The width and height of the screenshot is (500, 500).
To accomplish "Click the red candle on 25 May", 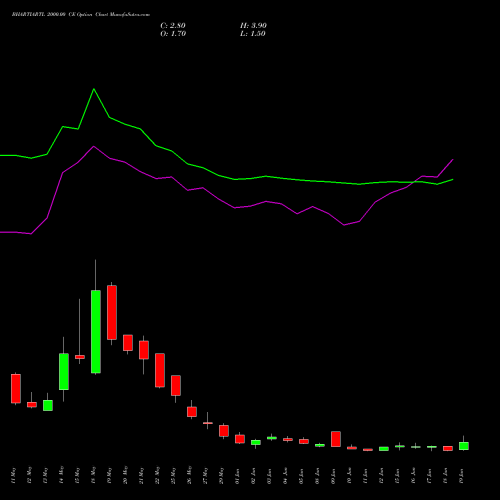I will tap(176, 386).
